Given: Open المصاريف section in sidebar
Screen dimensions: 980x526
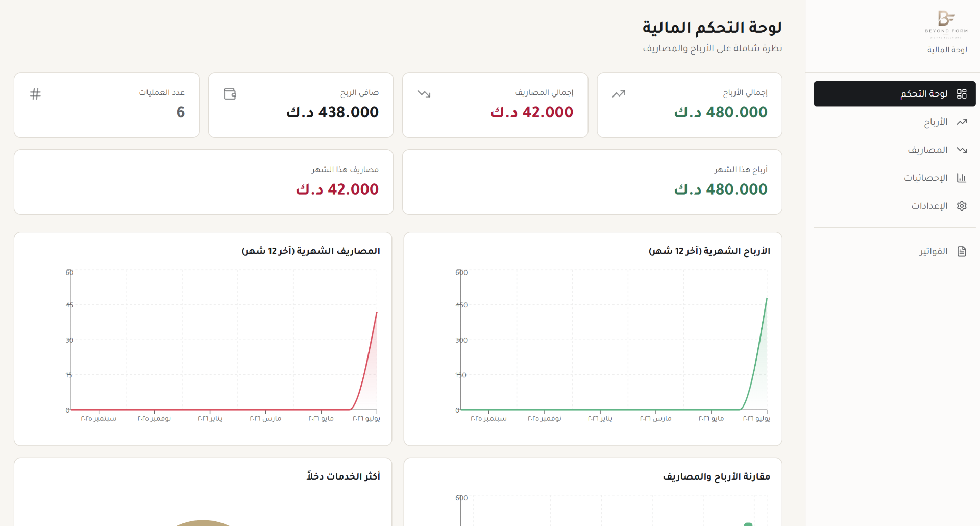Looking at the screenshot, I should tap(895, 150).
